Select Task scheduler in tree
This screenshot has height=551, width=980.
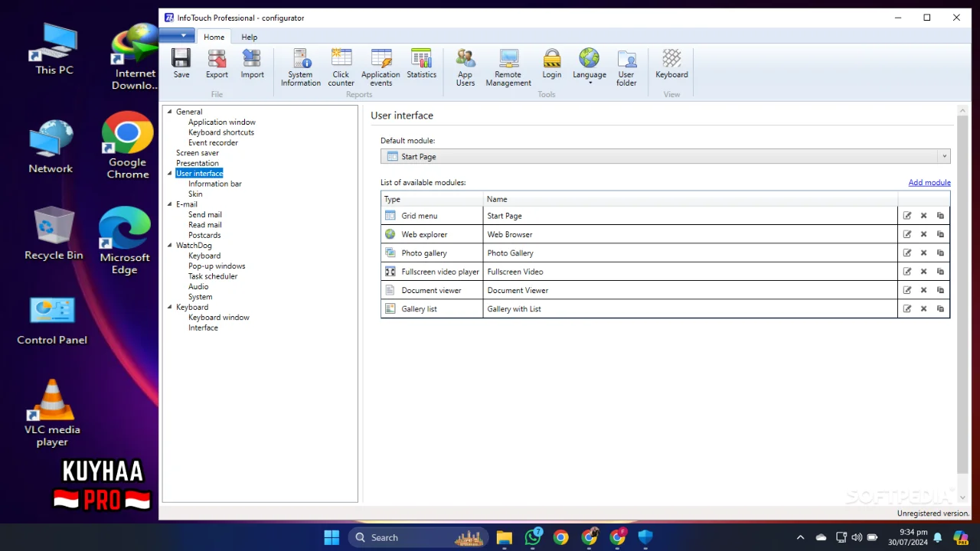213,276
